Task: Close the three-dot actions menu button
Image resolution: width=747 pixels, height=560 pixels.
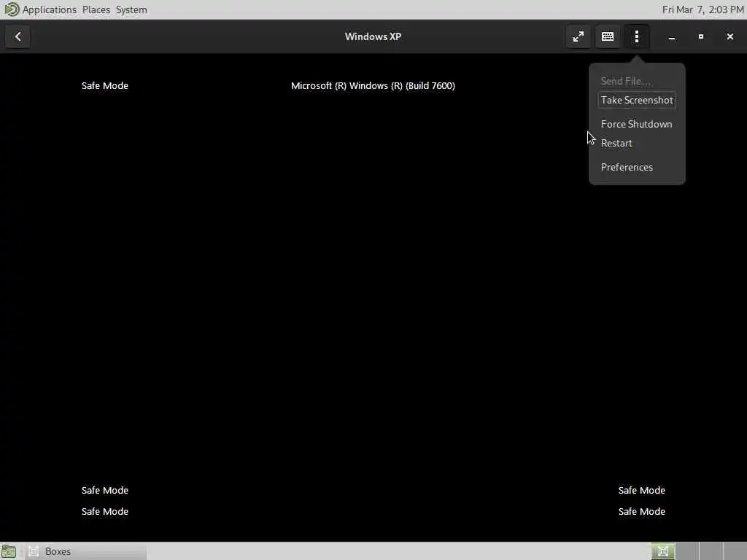Action: [637, 36]
